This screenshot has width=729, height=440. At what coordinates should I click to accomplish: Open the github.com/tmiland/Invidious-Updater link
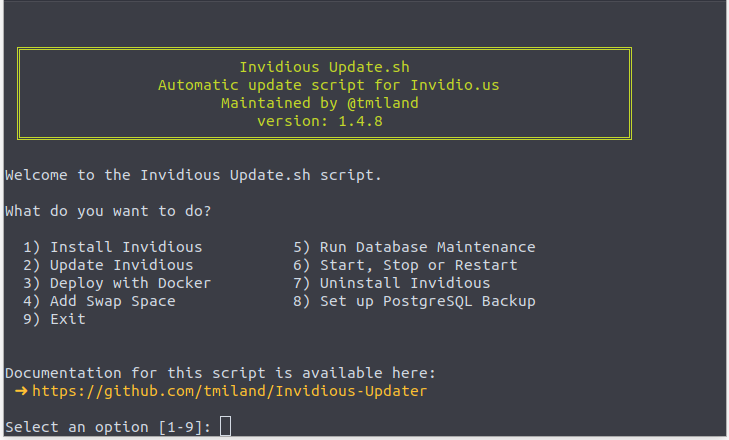(x=229, y=391)
